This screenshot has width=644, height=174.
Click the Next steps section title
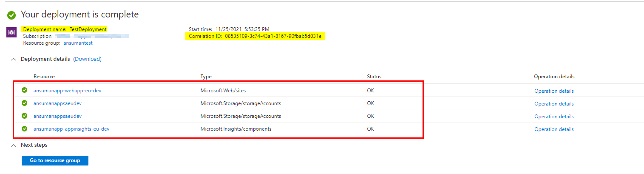34,145
